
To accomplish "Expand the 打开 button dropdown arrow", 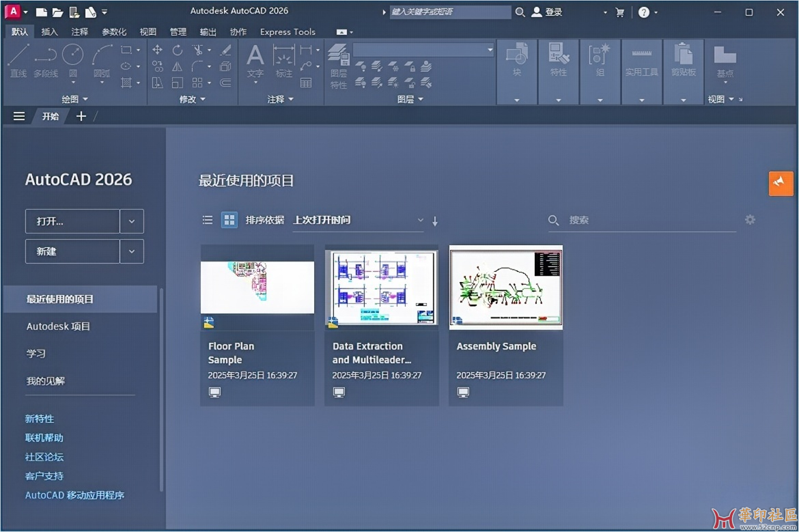I will click(132, 221).
